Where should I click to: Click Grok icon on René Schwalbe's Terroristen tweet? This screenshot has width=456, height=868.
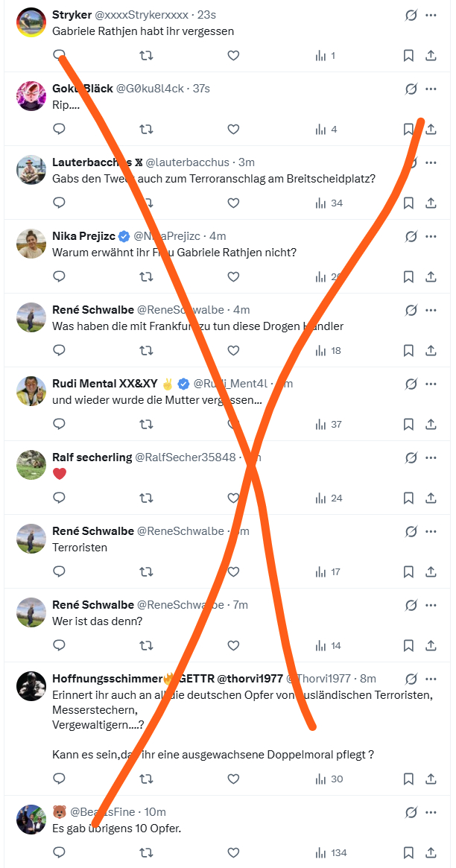pyautogui.click(x=410, y=531)
